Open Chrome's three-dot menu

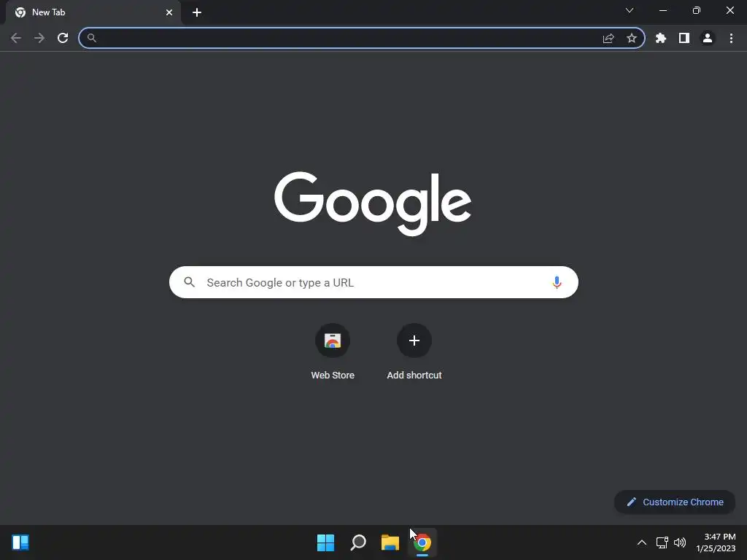(731, 38)
